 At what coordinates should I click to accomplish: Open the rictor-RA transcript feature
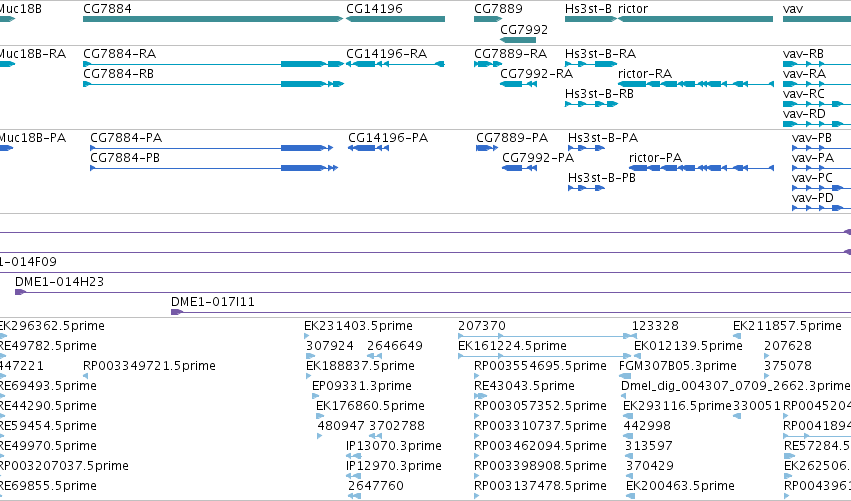coord(696,84)
